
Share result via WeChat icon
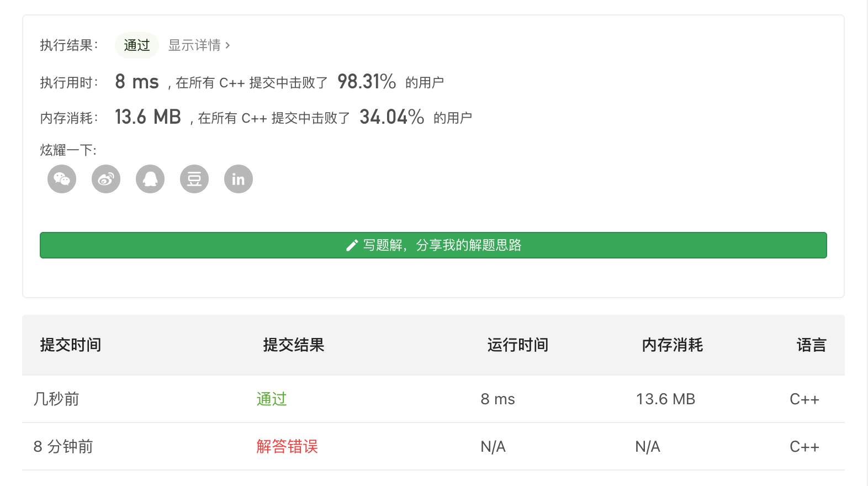tap(61, 178)
